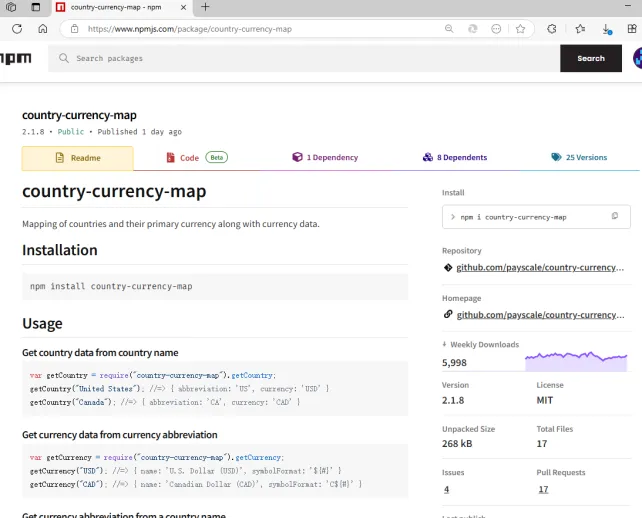The height and width of the screenshot is (519, 642).
Task: Click the 268 kB unpacked size value
Action: tap(457, 444)
